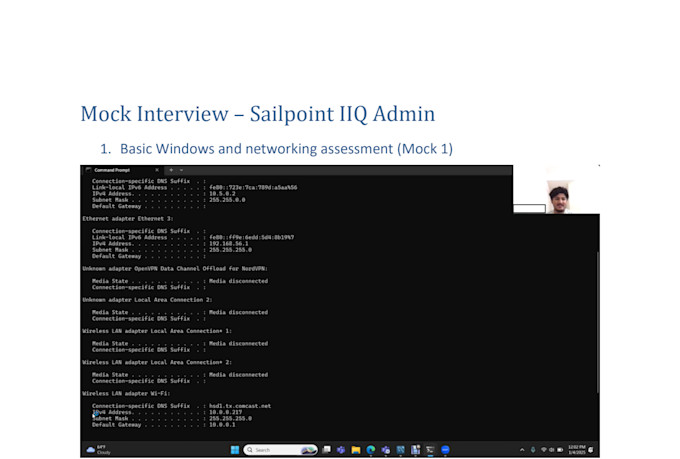Open Microsoft Teams on the taskbar
Image resolution: width=680 pixels, height=459 pixels.
(x=341, y=450)
